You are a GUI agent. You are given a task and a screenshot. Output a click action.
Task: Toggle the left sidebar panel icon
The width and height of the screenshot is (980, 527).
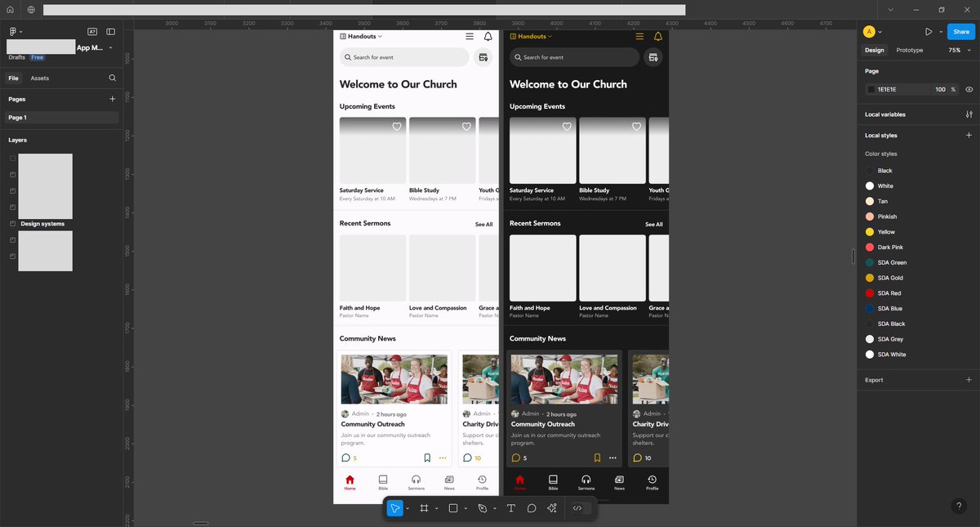point(111,32)
